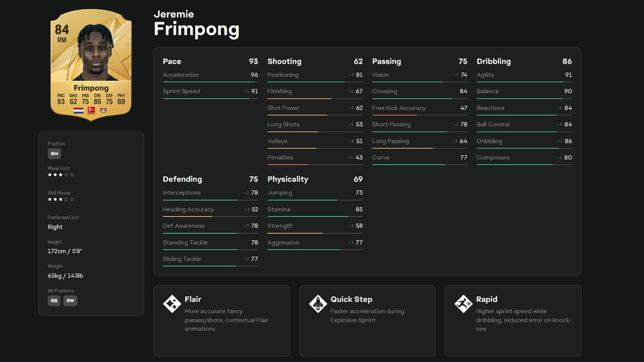Select the RW alternate position badge
This screenshot has width=644, height=362.
70,301
